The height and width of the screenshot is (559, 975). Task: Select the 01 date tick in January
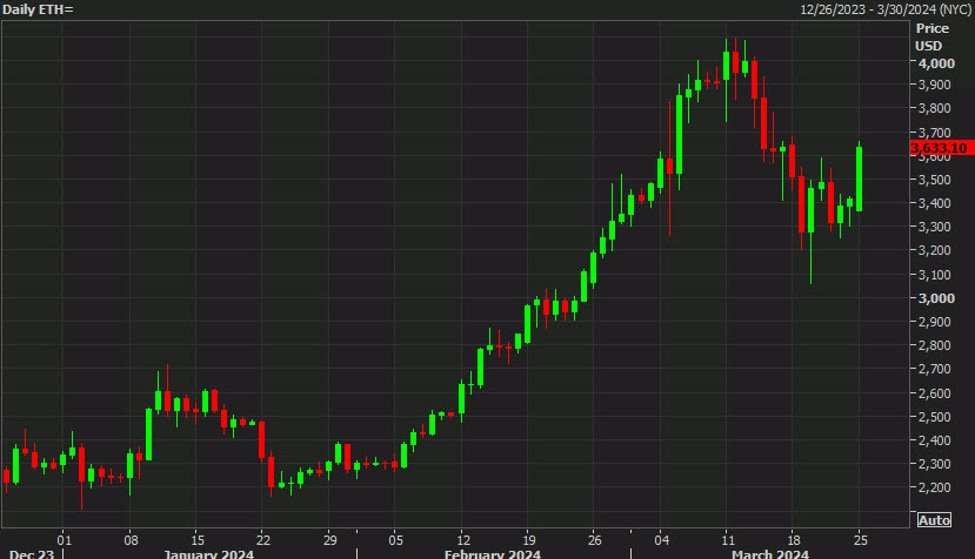[x=63, y=535]
